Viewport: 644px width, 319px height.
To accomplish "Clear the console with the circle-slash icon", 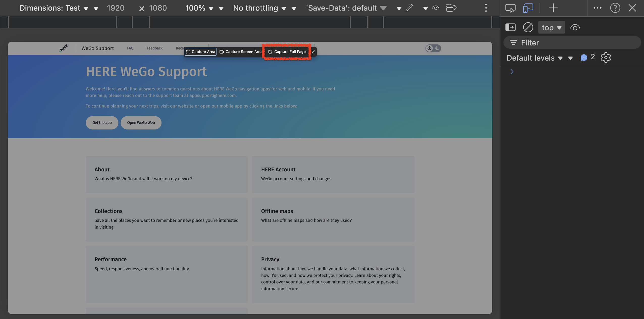I will pyautogui.click(x=528, y=27).
